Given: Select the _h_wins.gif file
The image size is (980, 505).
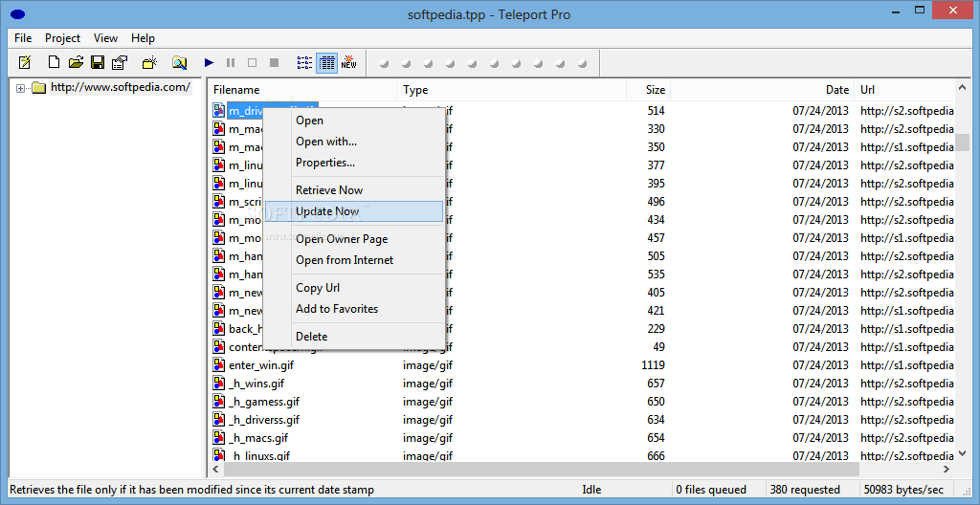Looking at the screenshot, I should (x=256, y=384).
